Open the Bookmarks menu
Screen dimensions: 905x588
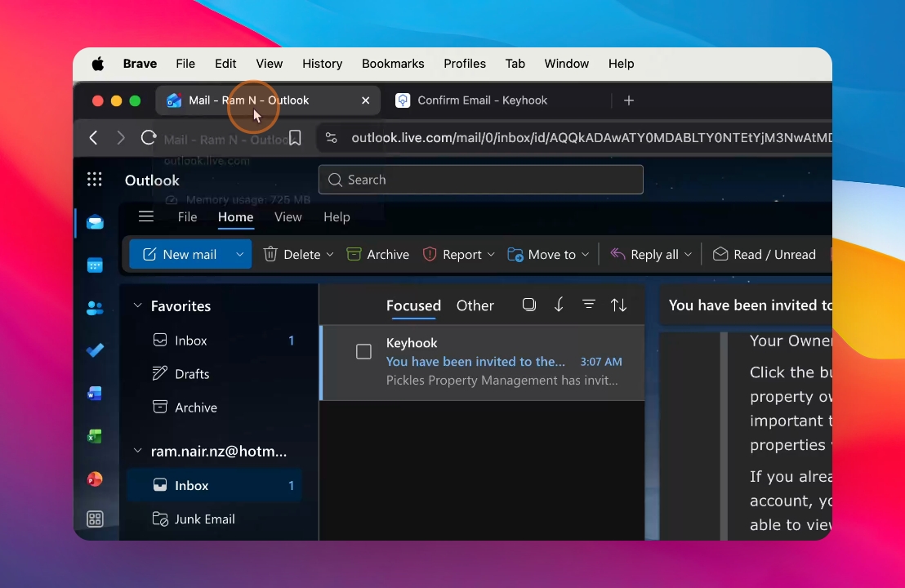pyautogui.click(x=393, y=64)
